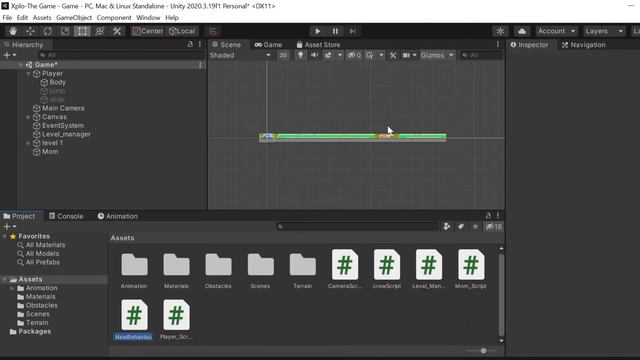Toggle hidden objects visibility count
This screenshot has width=640, height=360.
354,55
